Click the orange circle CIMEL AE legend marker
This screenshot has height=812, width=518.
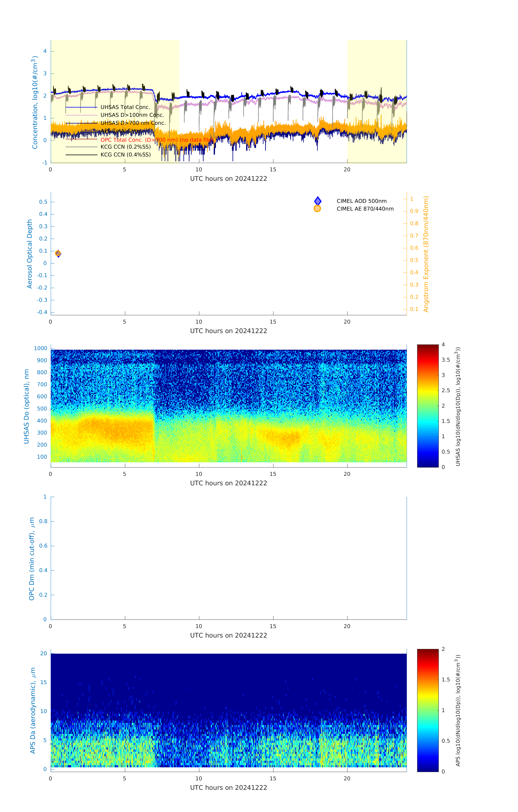[x=317, y=209]
